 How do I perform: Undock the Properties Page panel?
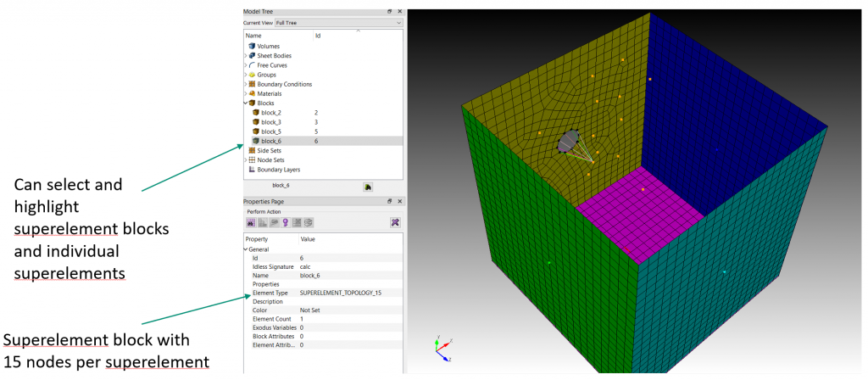coord(390,201)
